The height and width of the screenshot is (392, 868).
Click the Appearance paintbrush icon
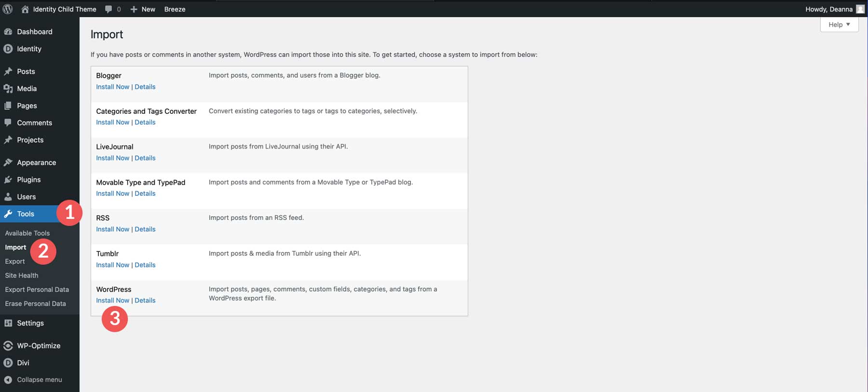[x=8, y=162]
